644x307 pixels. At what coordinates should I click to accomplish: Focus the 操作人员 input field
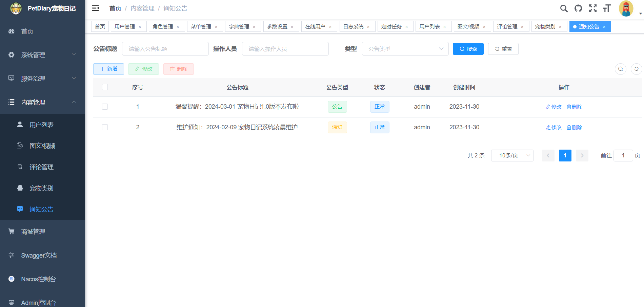(x=285, y=49)
